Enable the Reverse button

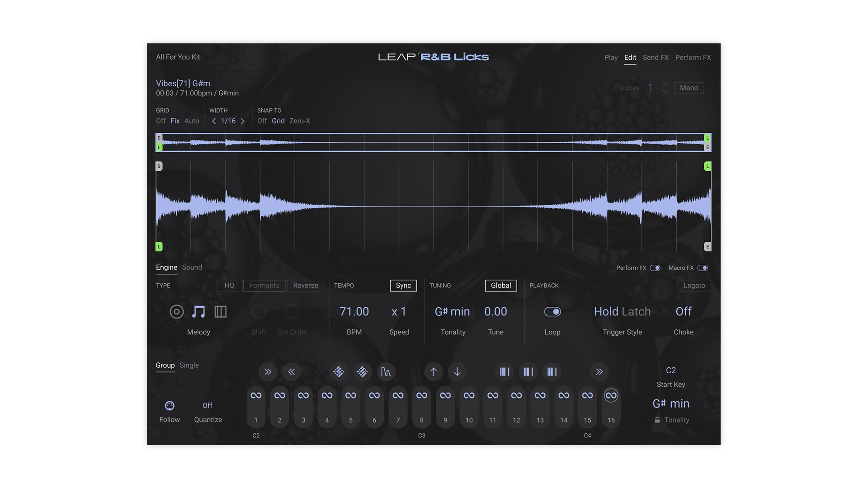(305, 286)
